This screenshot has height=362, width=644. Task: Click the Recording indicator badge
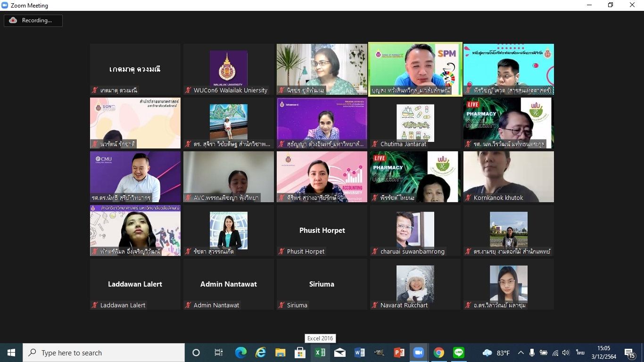click(x=33, y=20)
